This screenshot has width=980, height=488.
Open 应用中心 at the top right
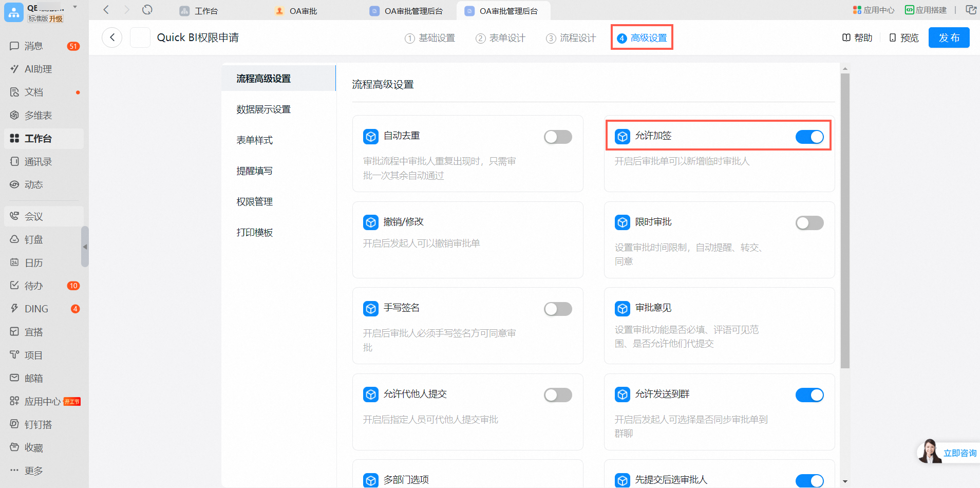(x=874, y=10)
